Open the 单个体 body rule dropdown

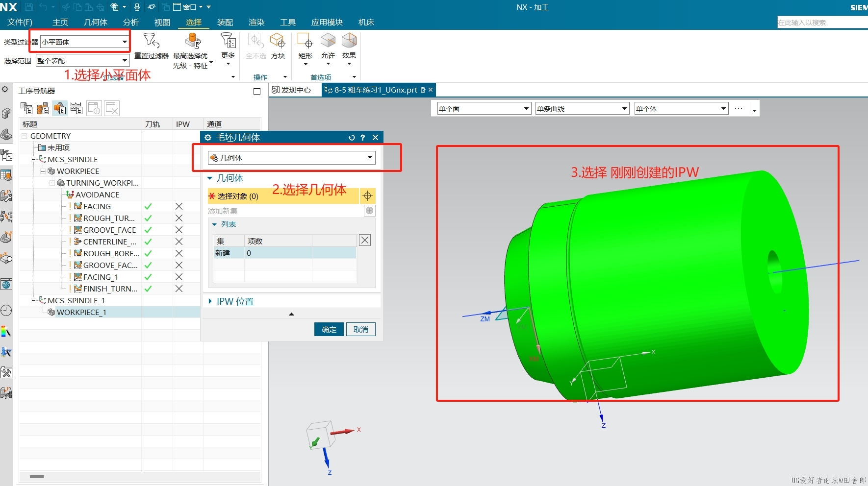coord(681,109)
